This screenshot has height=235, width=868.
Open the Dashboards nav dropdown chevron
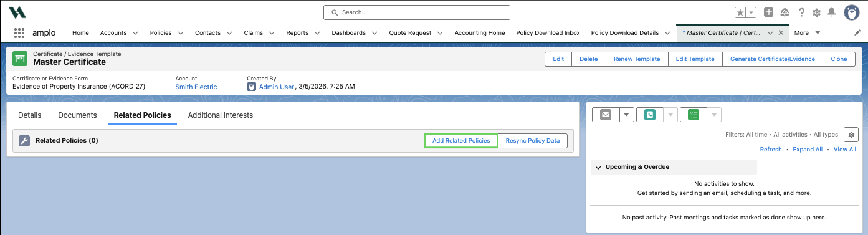point(375,32)
